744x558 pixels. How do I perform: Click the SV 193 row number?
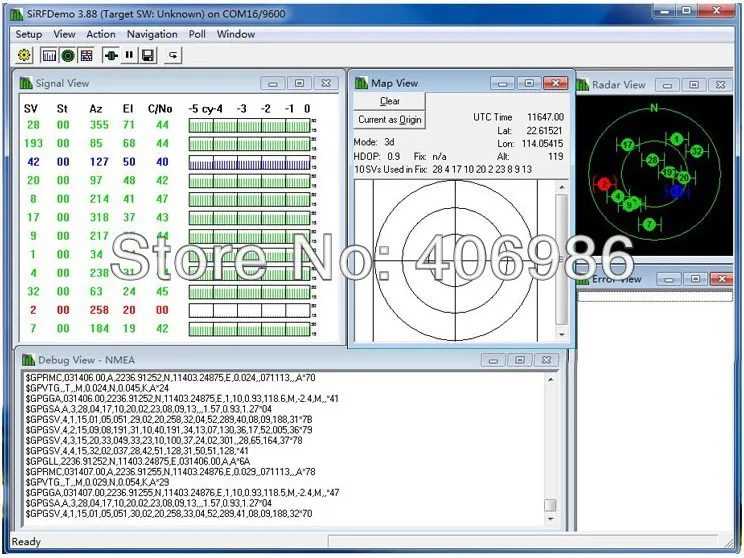point(33,143)
